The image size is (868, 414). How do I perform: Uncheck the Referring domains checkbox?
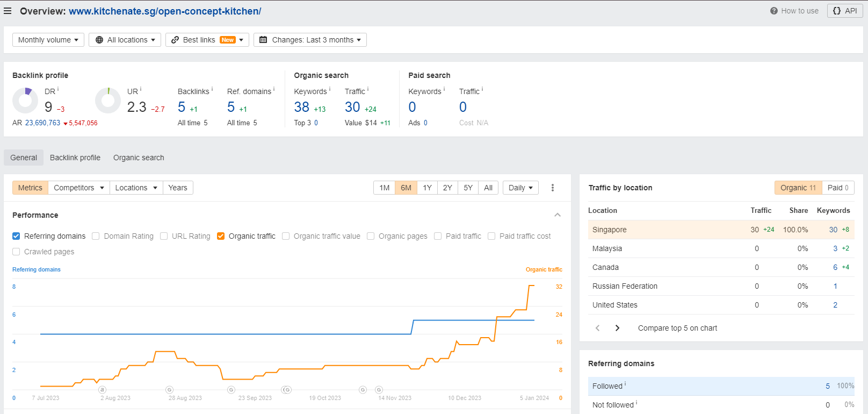[x=16, y=236]
